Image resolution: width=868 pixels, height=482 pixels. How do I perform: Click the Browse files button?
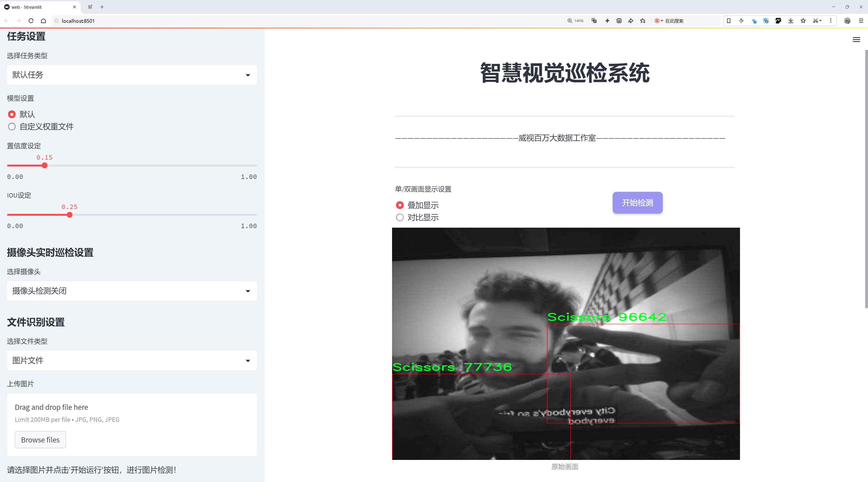(x=40, y=439)
